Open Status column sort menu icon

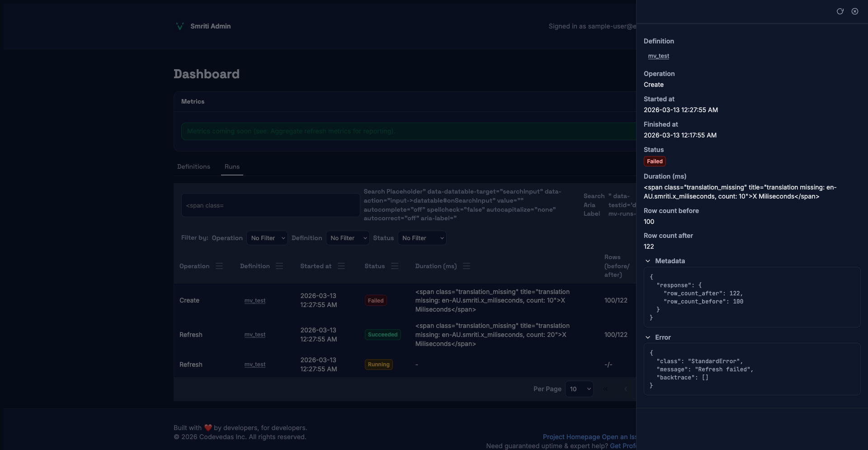click(395, 266)
